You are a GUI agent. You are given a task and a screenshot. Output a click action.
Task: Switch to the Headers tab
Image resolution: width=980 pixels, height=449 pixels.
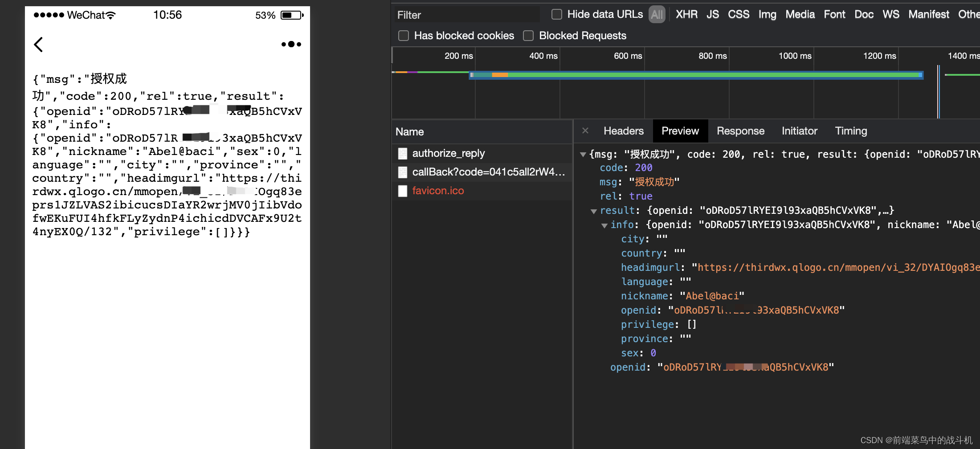pyautogui.click(x=624, y=131)
